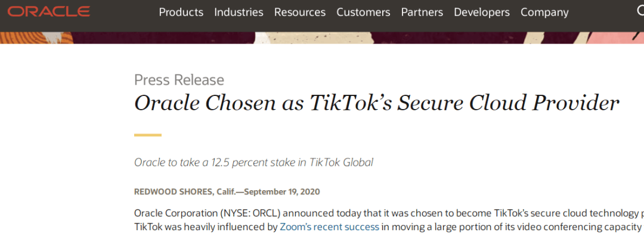The width and height of the screenshot is (644, 245).
Task: Open the Partners menu
Action: click(x=422, y=12)
